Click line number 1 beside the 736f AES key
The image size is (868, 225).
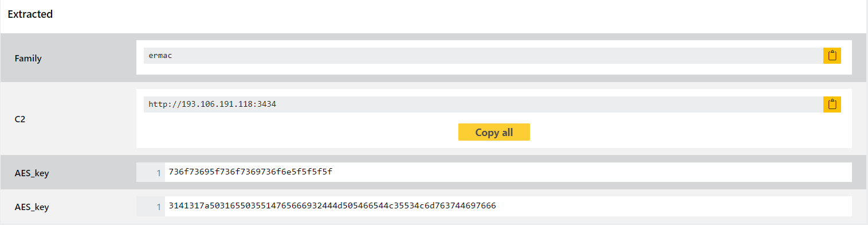(159, 172)
